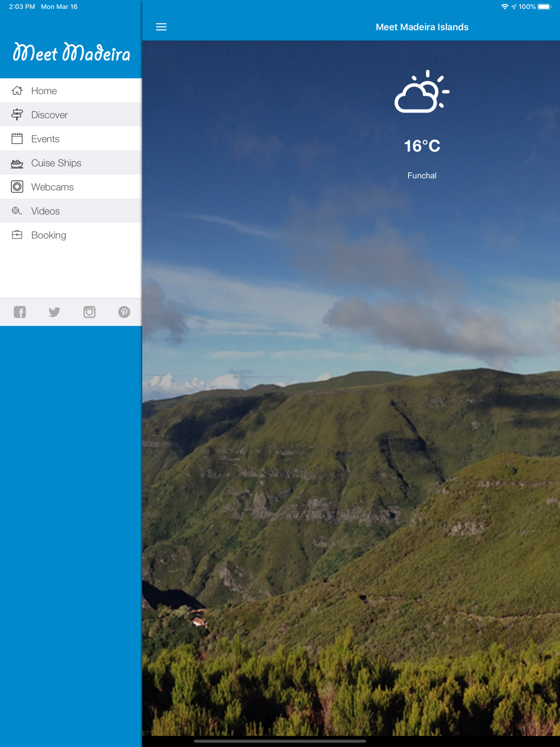Tap the 100% battery percentage text
Image resolution: width=560 pixels, height=747 pixels.
[x=527, y=7]
